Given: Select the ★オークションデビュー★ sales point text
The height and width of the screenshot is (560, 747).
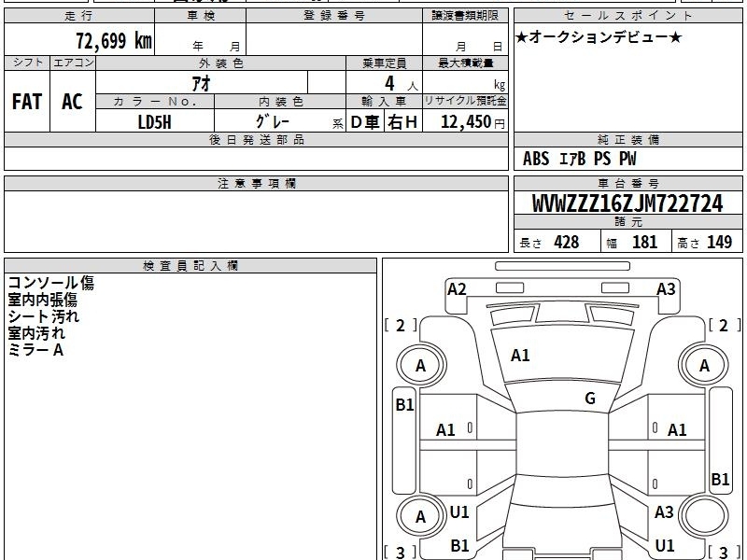Looking at the screenshot, I should pos(599,37).
